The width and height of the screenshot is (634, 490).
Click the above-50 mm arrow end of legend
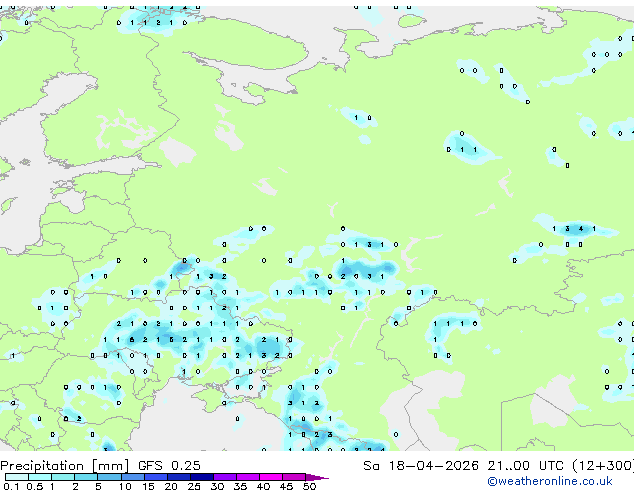pyautogui.click(x=317, y=477)
